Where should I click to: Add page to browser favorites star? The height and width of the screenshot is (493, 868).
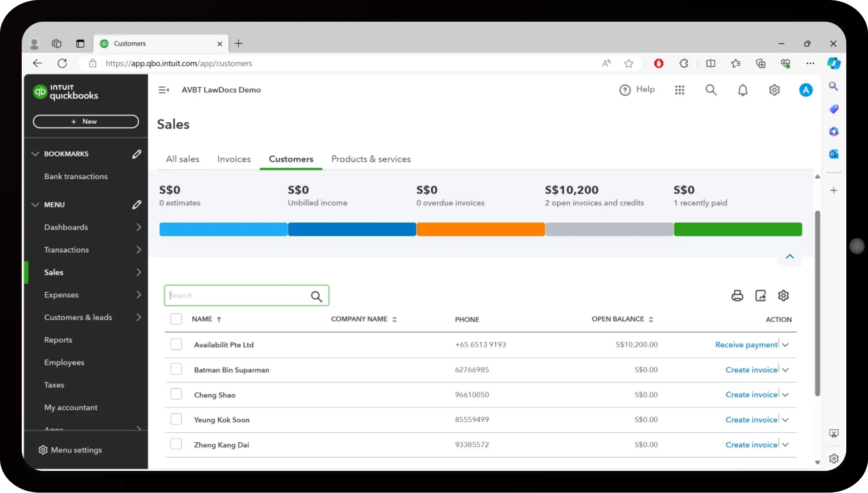(x=629, y=63)
